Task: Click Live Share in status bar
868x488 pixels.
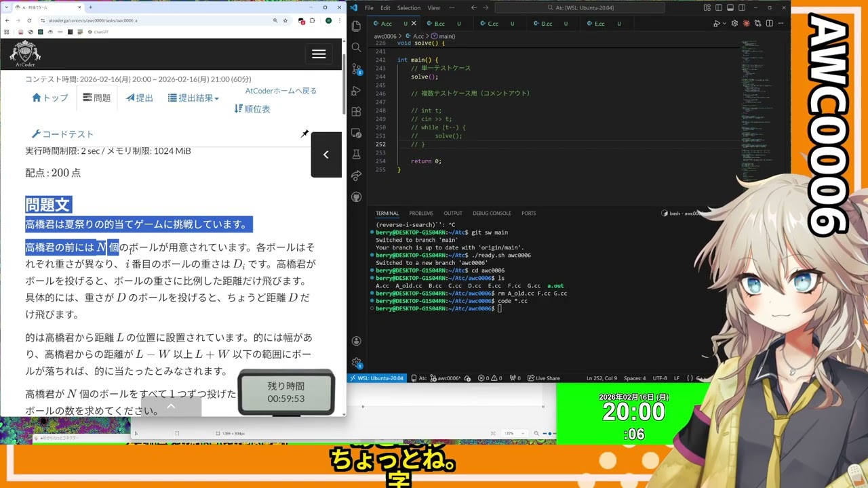Action: coord(544,378)
